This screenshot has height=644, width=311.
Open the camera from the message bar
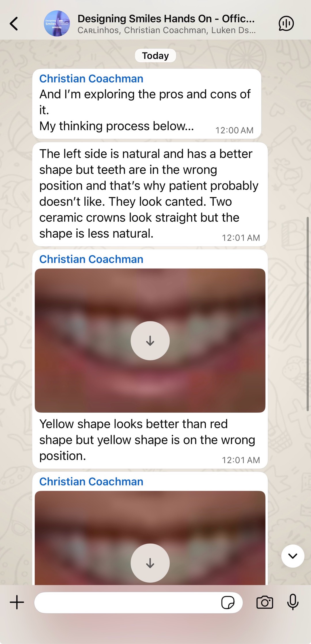[265, 602]
